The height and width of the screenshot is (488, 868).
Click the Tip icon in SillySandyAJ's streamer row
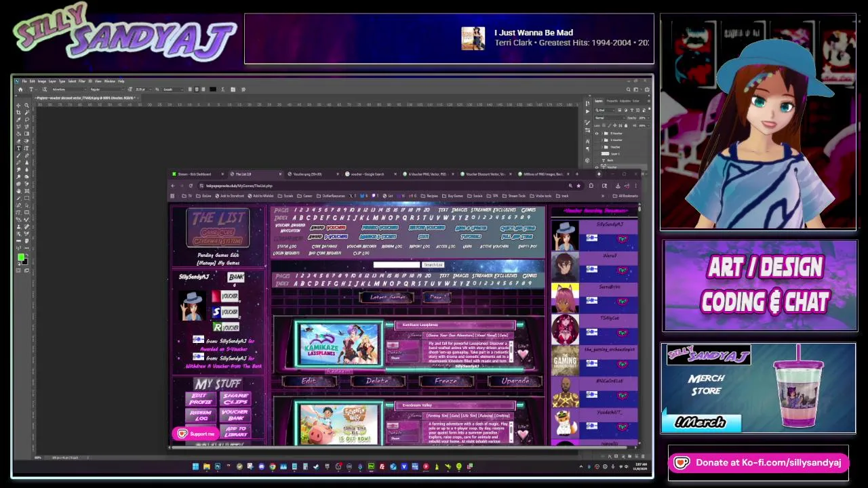[622, 239]
